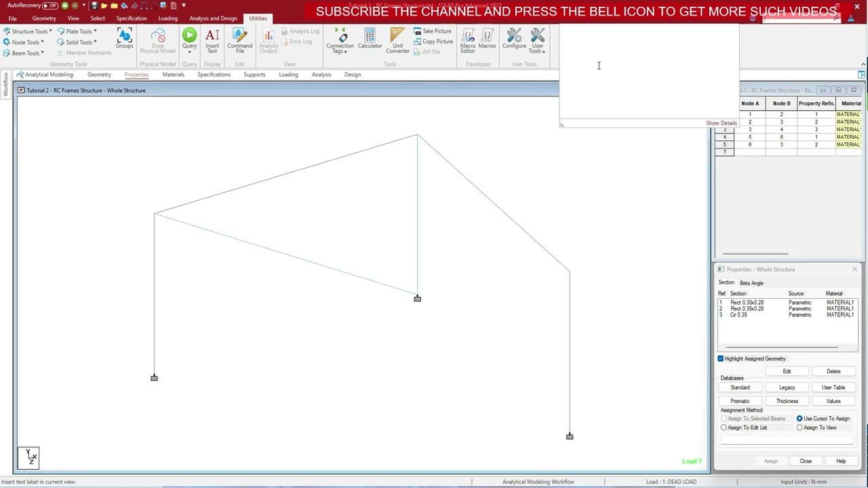This screenshot has width=868, height=488.
Task: Click the support icon at the right column base
Action: (x=570, y=436)
